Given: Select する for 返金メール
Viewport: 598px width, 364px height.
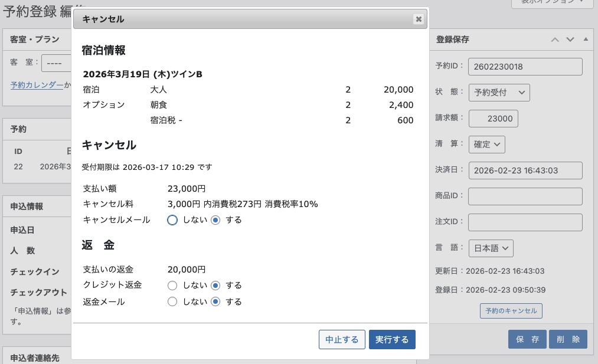Looking at the screenshot, I should tap(215, 302).
